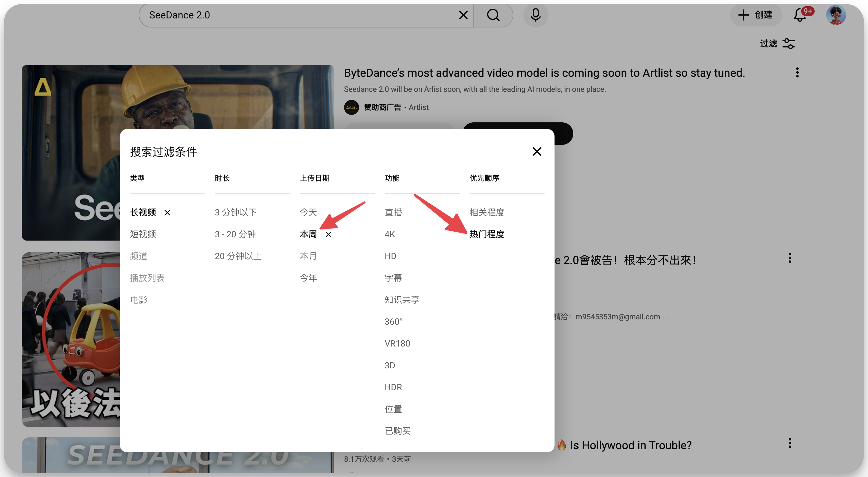868x477 pixels.
Task: Filter duration to 3 分钟以下
Action: point(235,213)
